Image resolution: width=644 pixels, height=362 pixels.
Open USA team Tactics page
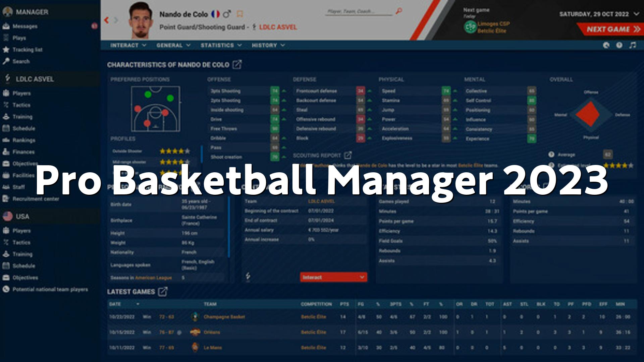click(x=21, y=242)
